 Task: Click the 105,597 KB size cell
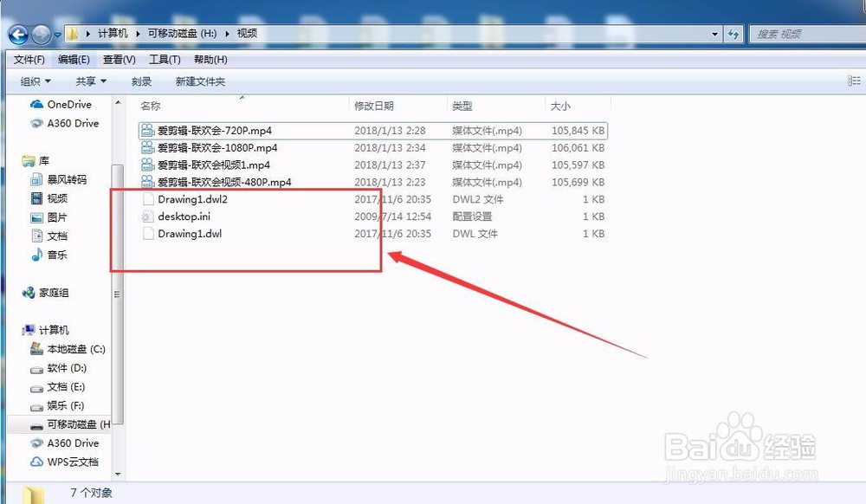(578, 165)
